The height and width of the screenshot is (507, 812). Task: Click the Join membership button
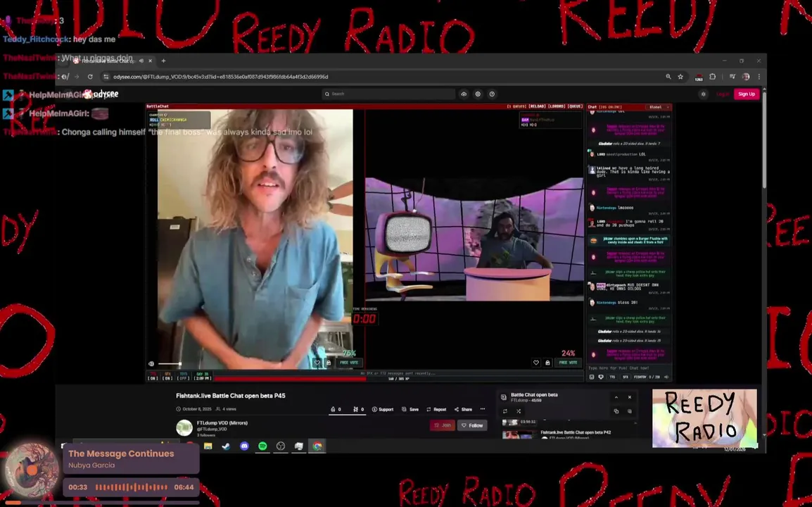[x=443, y=425]
